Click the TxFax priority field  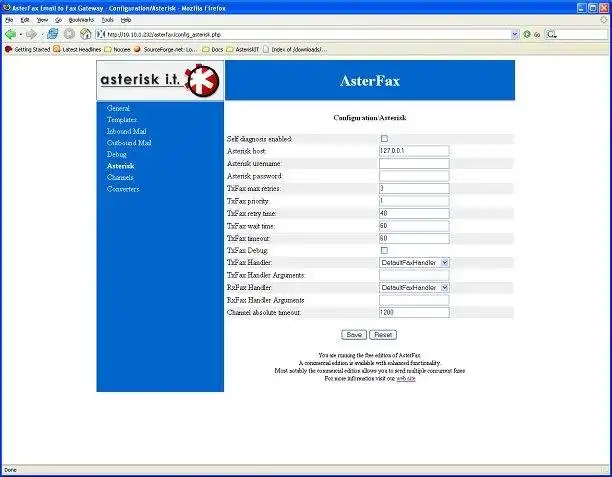pos(414,201)
